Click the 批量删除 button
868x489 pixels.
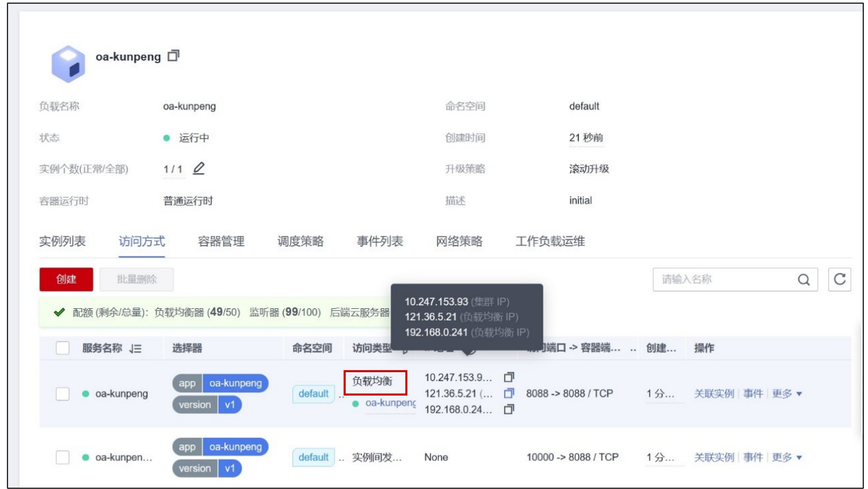pyautogui.click(x=137, y=280)
